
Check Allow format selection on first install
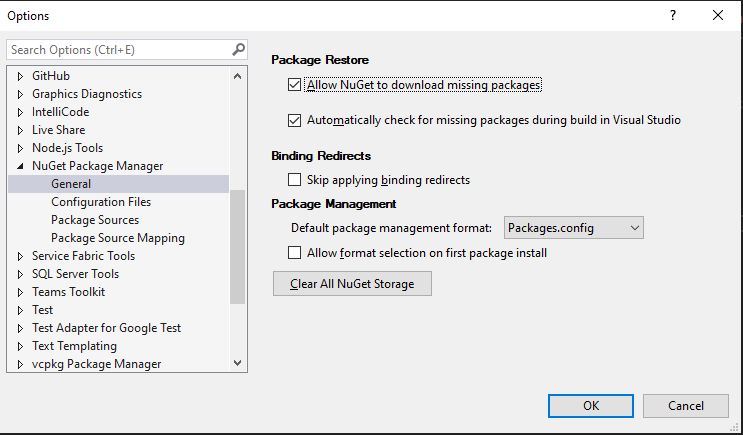[294, 253]
